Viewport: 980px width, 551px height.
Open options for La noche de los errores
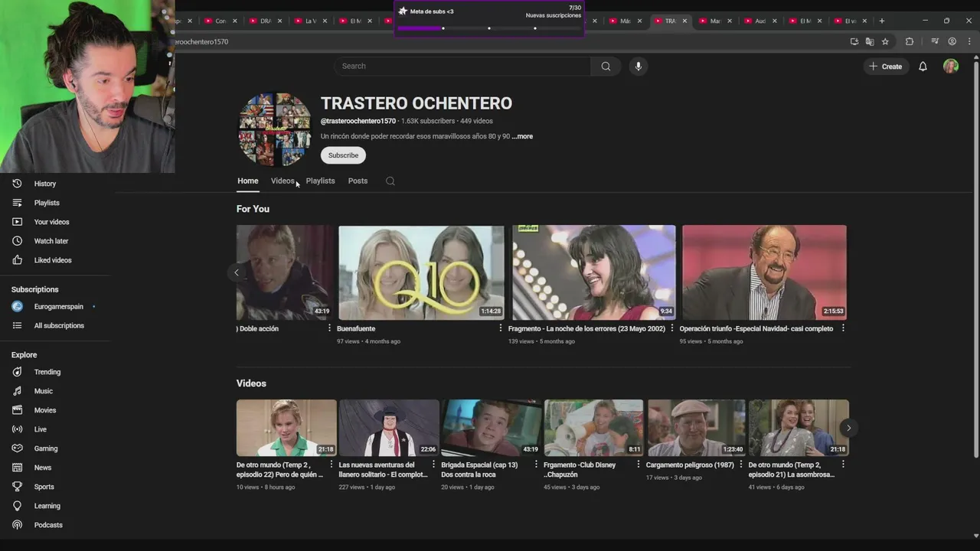tap(672, 328)
